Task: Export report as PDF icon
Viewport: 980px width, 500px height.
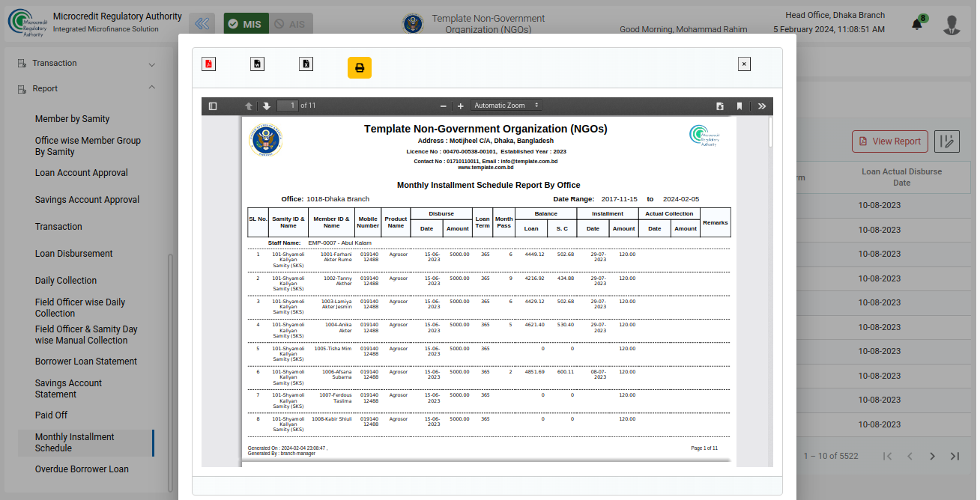Action: tap(208, 64)
